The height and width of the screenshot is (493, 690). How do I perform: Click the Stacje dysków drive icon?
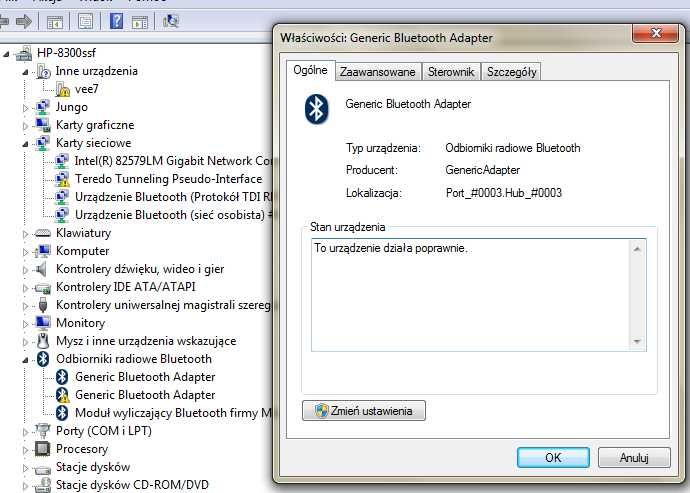(x=43, y=469)
